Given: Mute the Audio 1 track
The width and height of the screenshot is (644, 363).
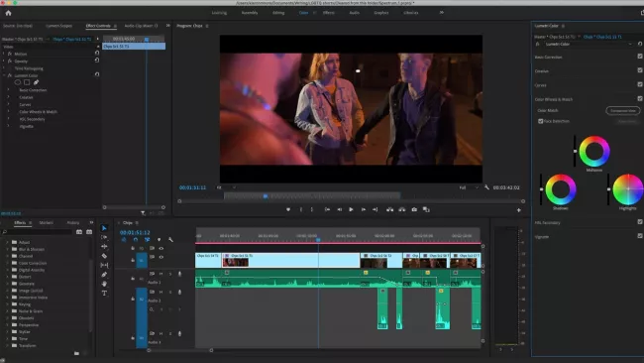Looking at the screenshot, I should pyautogui.click(x=161, y=274).
